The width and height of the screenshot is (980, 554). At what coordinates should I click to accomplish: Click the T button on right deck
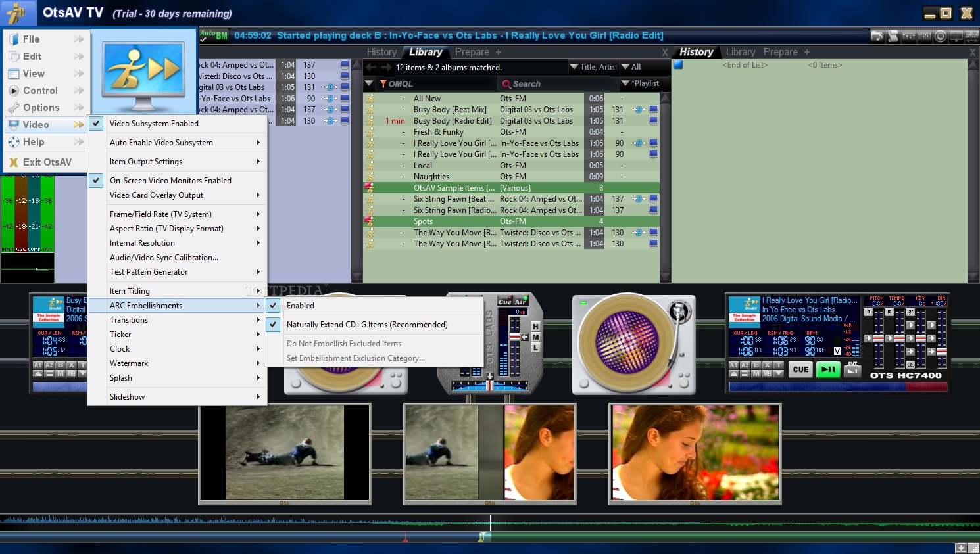click(779, 365)
